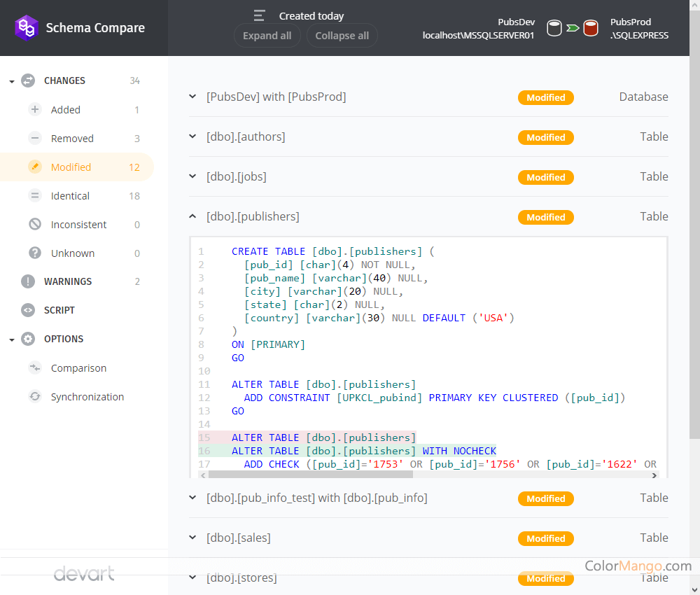
Task: Expand the [dbo].[stores] row
Action: [x=192, y=577]
